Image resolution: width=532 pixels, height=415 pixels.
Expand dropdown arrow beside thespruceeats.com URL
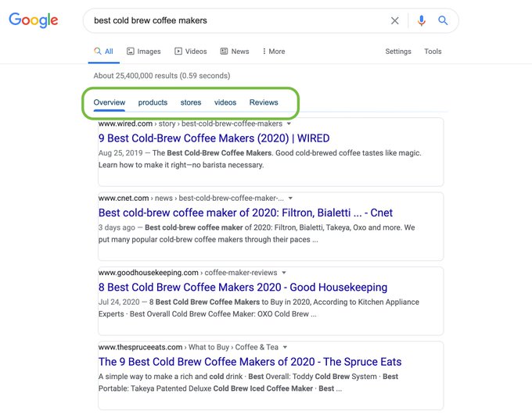tap(285, 347)
